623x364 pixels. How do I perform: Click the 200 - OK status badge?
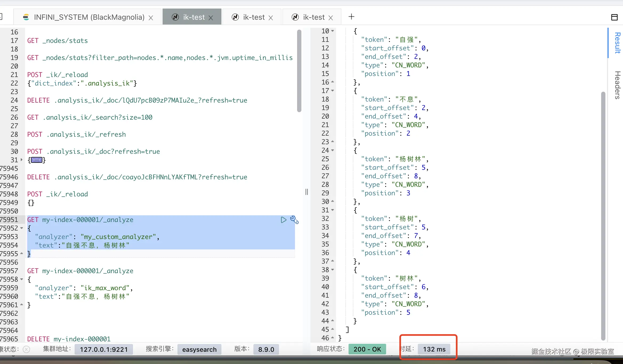(x=367, y=349)
